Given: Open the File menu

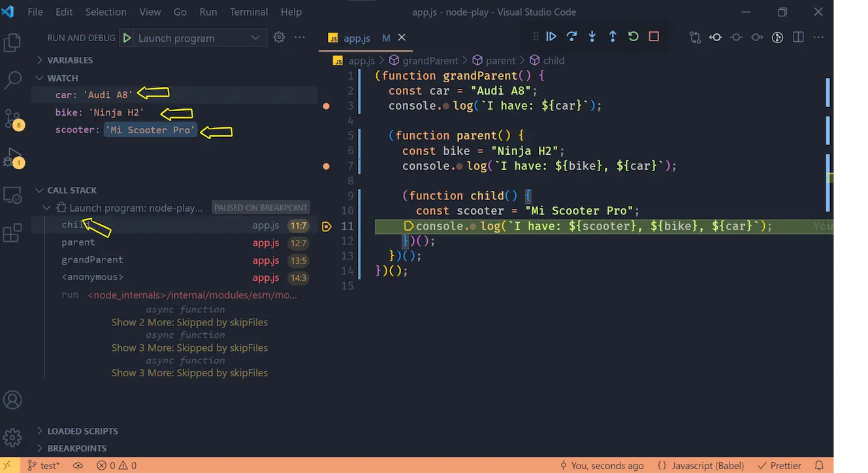Looking at the screenshot, I should coord(35,12).
